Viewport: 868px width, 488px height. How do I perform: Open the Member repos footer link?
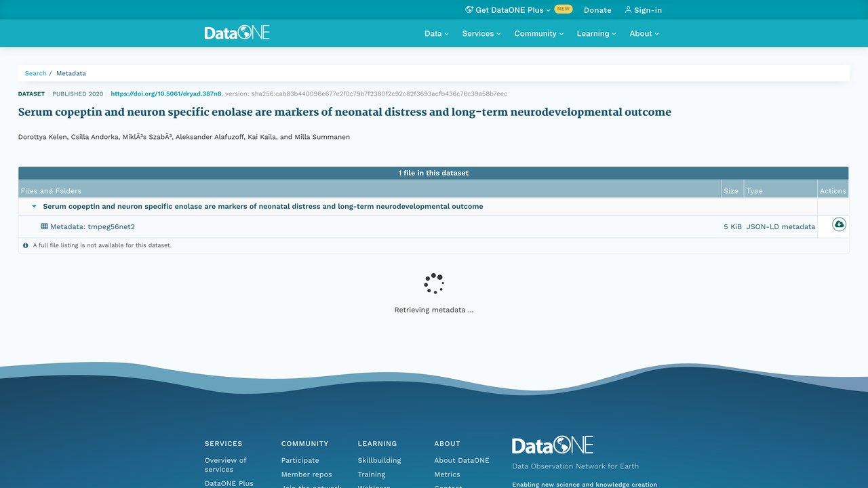click(307, 474)
